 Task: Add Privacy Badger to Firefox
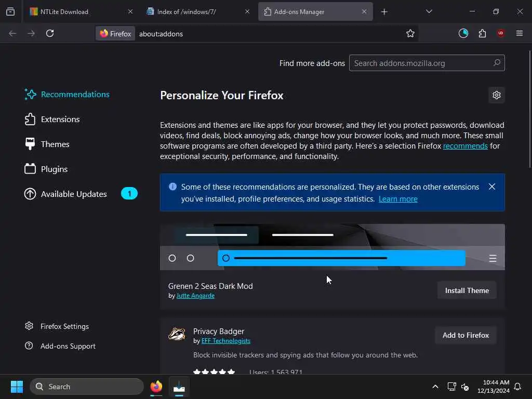tap(465, 335)
